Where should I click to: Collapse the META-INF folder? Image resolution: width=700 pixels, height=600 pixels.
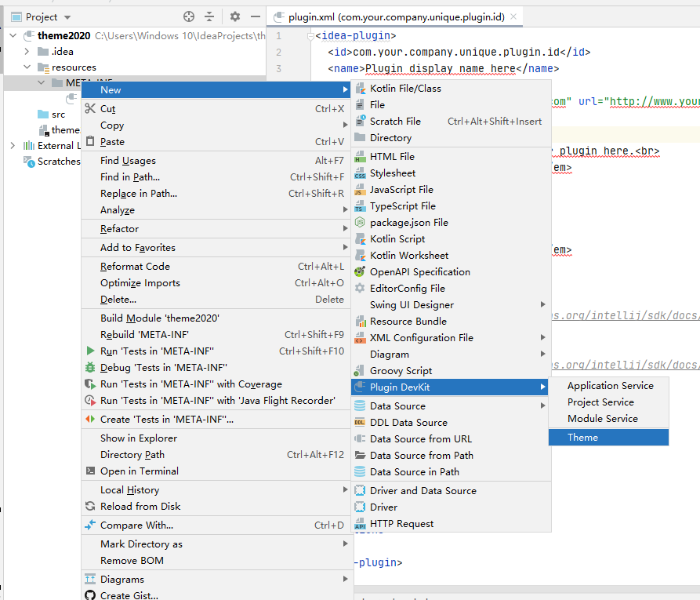[41, 82]
